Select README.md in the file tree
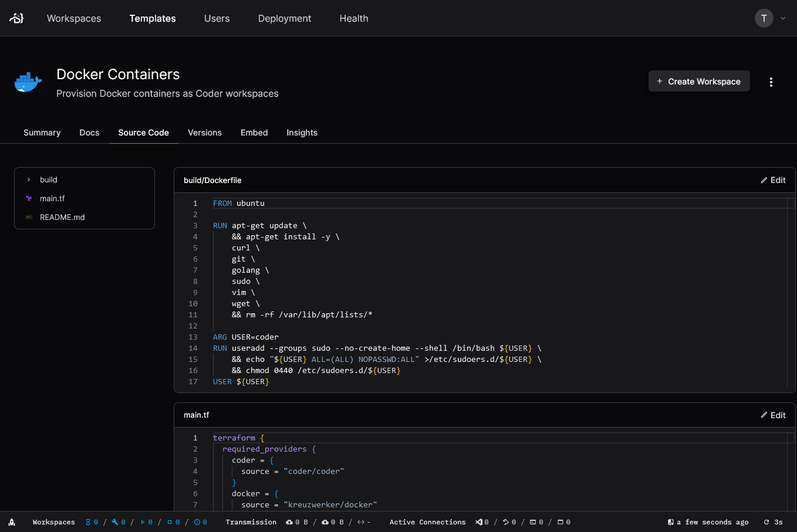The width and height of the screenshot is (797, 532). (x=61, y=217)
